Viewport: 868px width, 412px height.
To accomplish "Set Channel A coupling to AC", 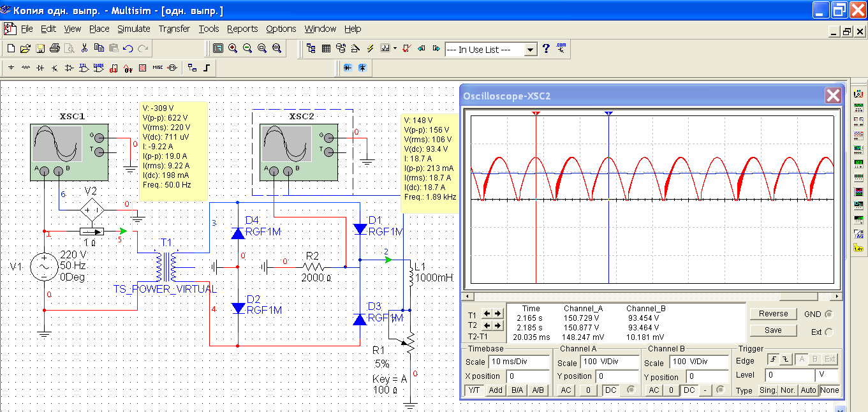I will [x=566, y=390].
